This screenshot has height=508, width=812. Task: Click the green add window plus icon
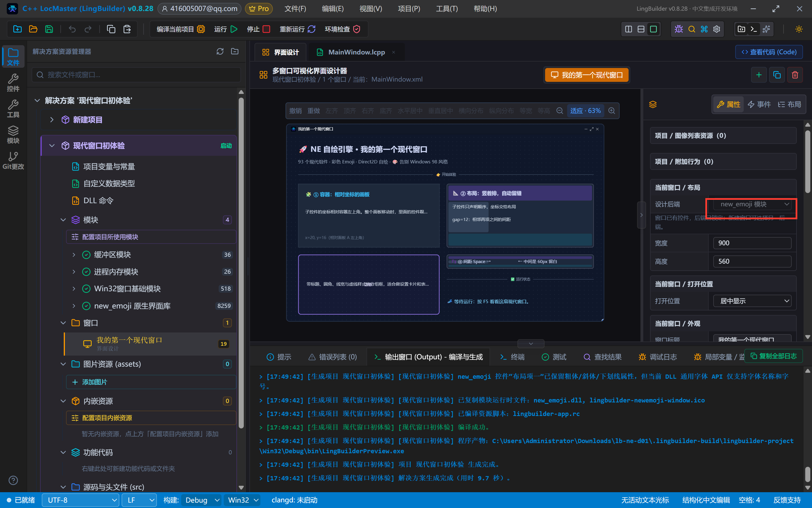(759, 75)
